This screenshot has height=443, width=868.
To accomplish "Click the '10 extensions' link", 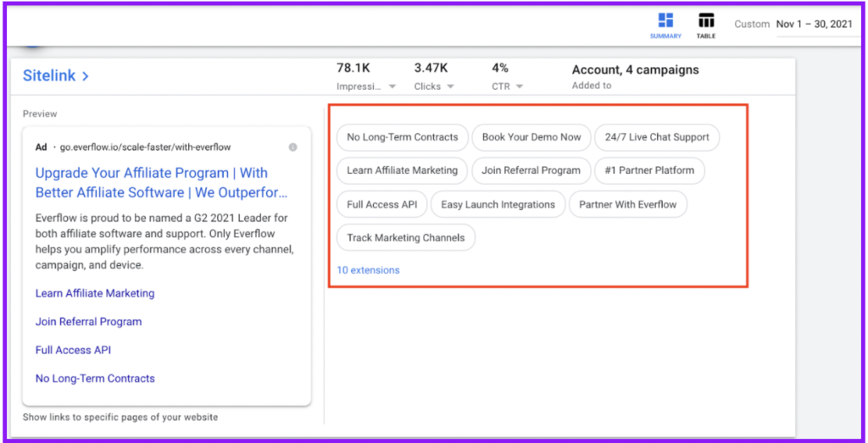I will [x=368, y=270].
